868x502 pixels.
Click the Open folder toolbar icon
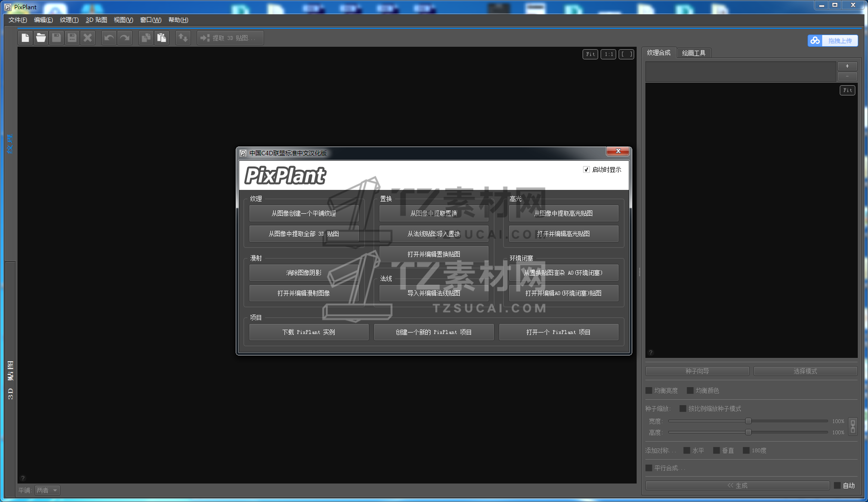(x=41, y=37)
